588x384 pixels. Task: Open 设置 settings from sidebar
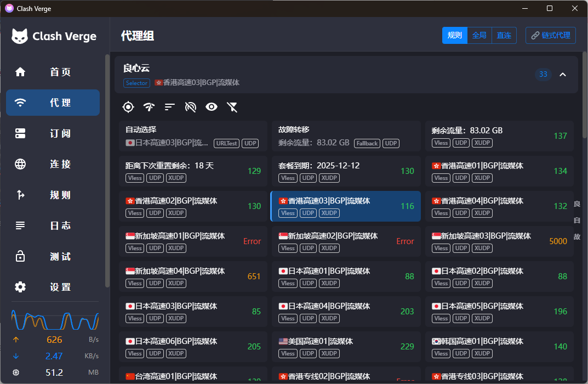pos(53,287)
